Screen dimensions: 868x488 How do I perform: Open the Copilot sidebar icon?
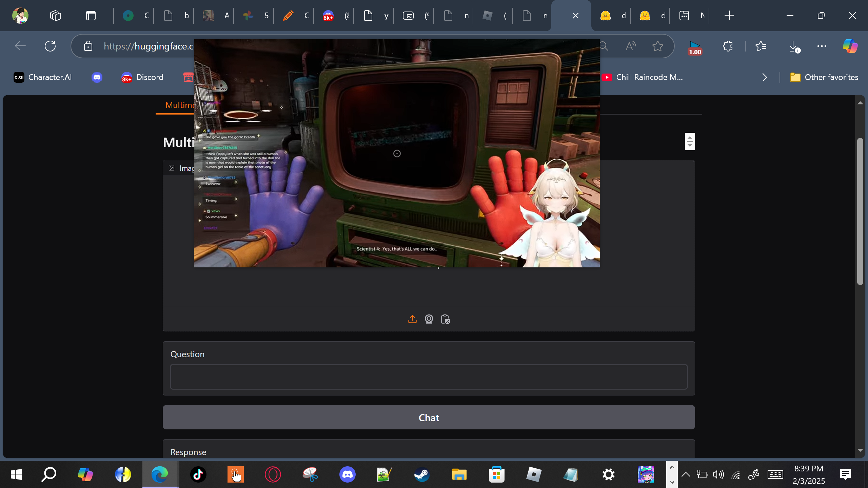850,46
